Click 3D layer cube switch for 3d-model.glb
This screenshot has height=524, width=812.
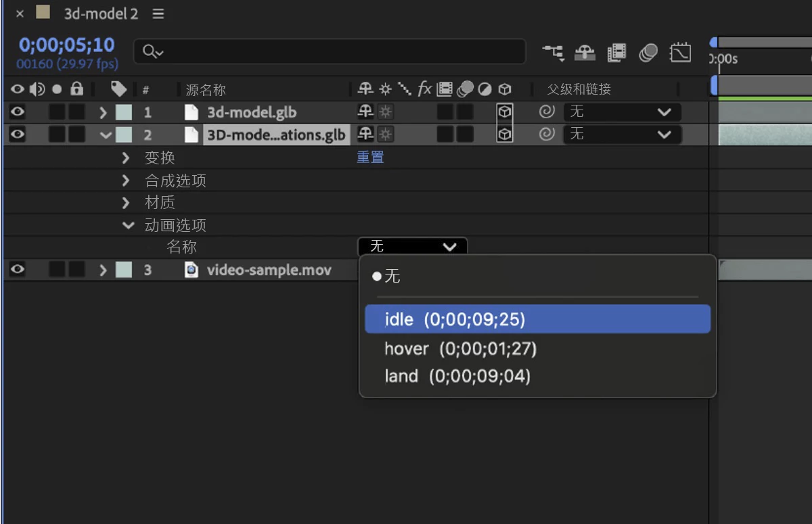(x=504, y=112)
